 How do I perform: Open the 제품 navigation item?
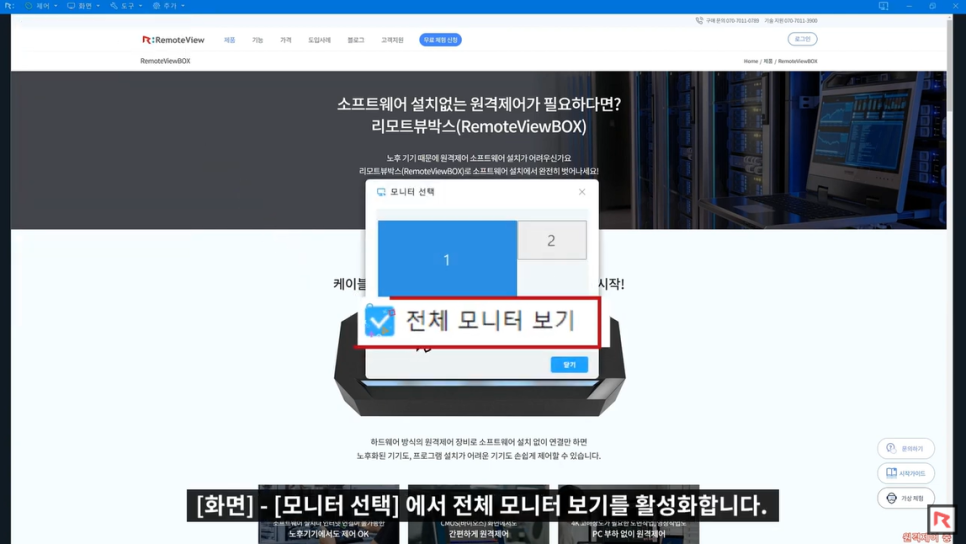point(229,40)
